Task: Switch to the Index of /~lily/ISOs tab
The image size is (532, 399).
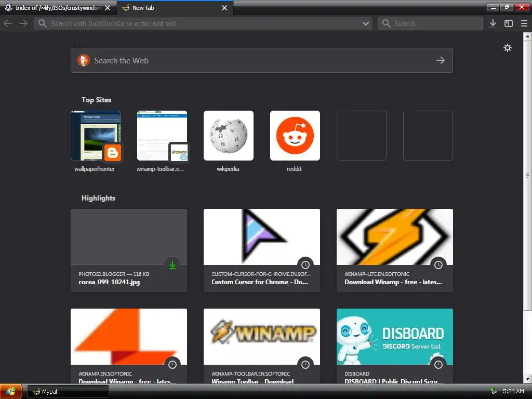Action: click(x=58, y=8)
